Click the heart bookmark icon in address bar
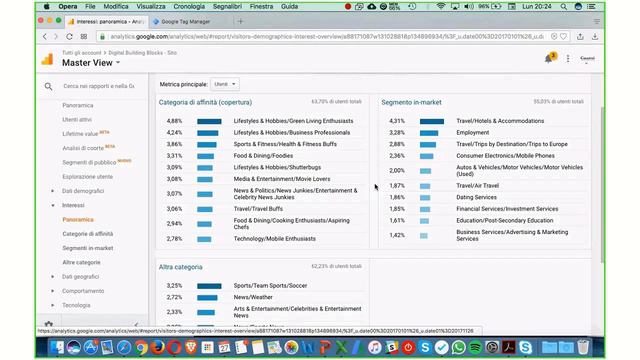This screenshot has height=360, width=640. click(563, 36)
